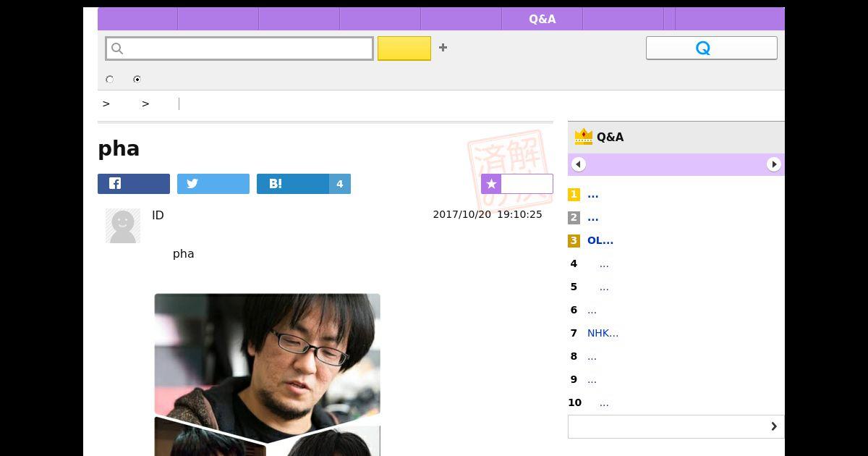Focus the search input field
Screen dimensions: 868x456
click(x=239, y=48)
